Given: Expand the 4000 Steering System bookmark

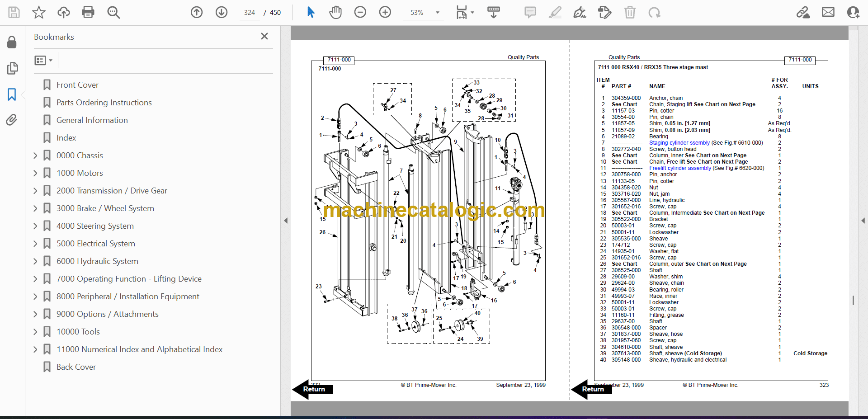Looking at the screenshot, I should click(35, 226).
